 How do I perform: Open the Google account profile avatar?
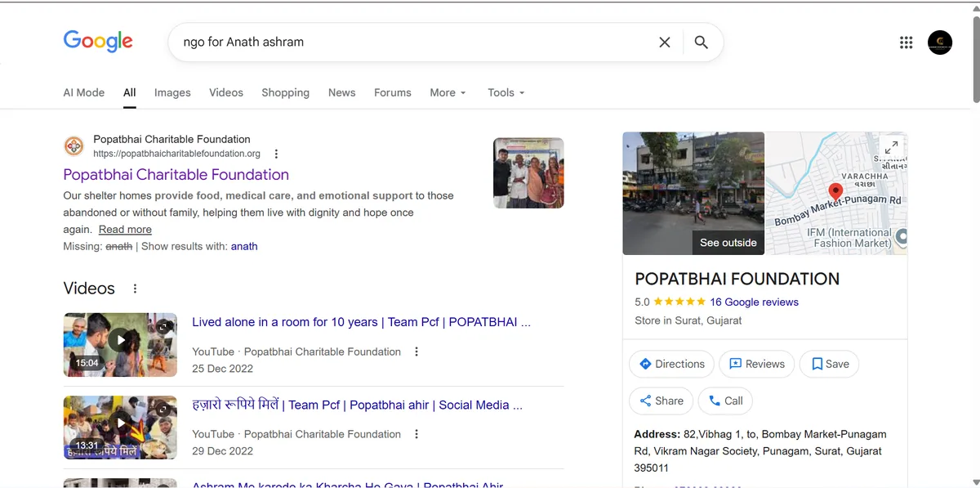pyautogui.click(x=940, y=43)
